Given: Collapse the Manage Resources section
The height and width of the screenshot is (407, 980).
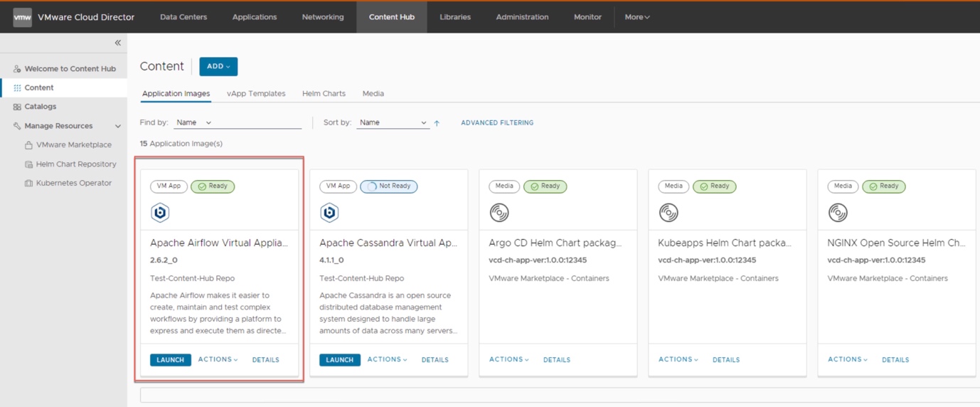Looking at the screenshot, I should (117, 126).
